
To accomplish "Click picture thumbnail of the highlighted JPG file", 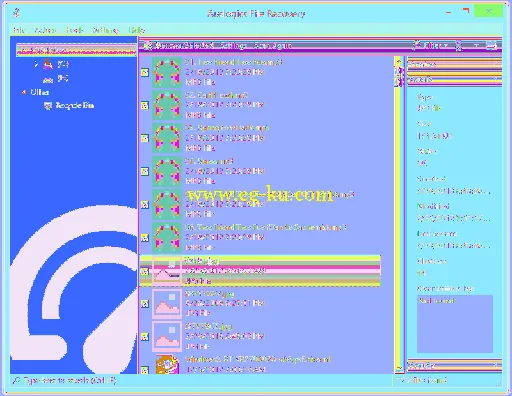I will (x=167, y=271).
